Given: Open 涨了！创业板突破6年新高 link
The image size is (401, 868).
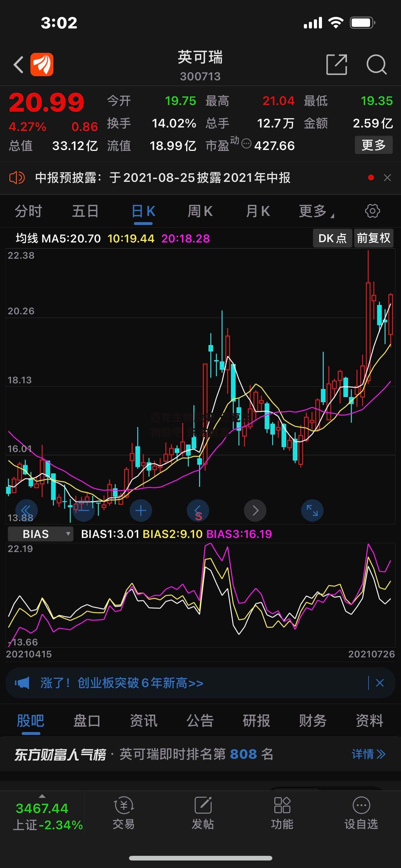Looking at the screenshot, I should [122, 683].
